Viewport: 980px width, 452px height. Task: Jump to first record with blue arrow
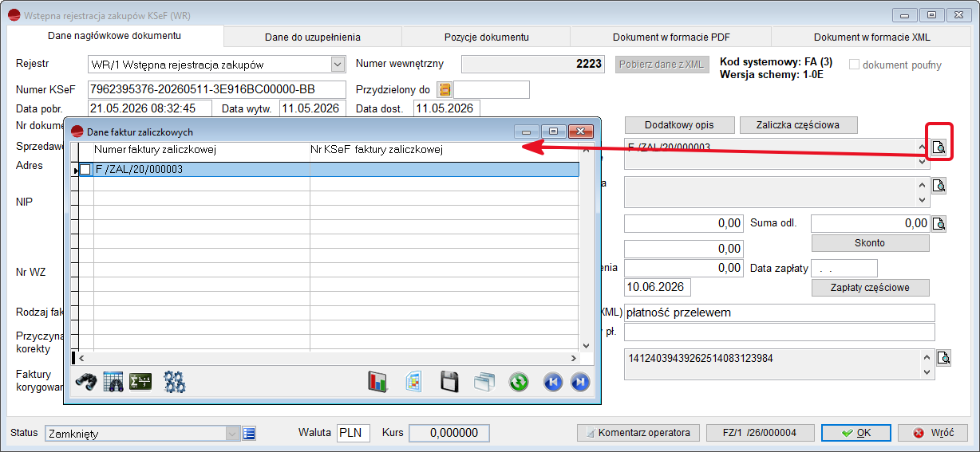(x=552, y=382)
